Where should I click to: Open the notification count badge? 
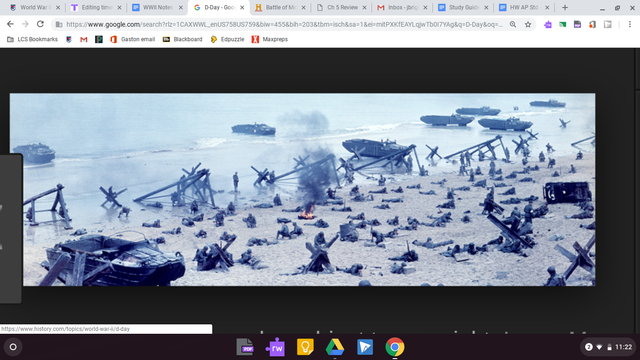(x=589, y=347)
